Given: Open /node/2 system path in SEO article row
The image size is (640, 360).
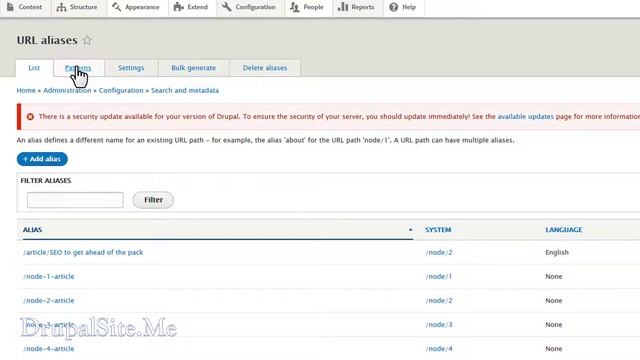Looking at the screenshot, I should tap(439, 252).
